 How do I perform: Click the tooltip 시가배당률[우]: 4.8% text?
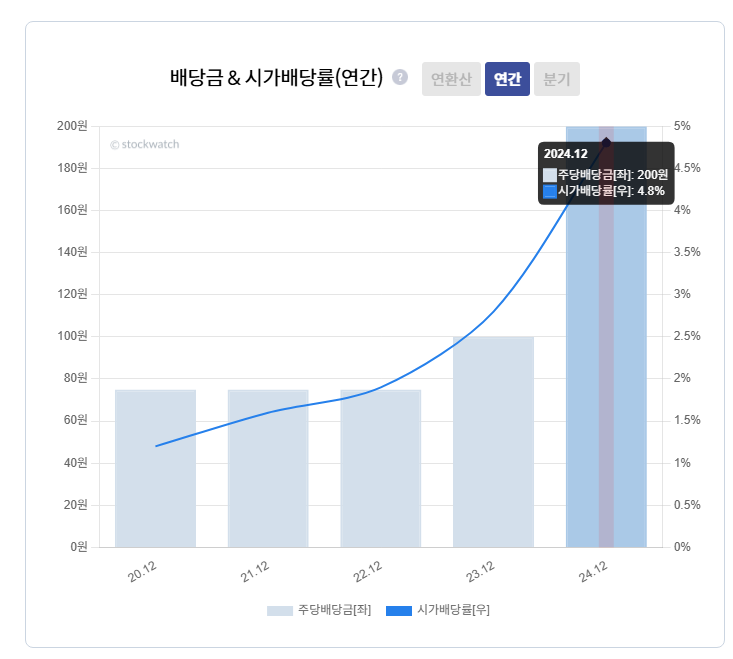pos(611,191)
